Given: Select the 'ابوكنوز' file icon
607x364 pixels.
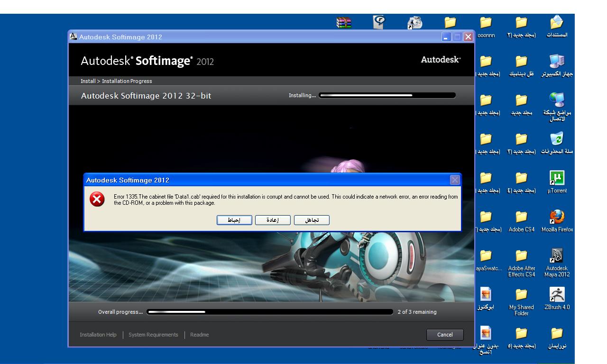Looking at the screenshot, I should 486,299.
